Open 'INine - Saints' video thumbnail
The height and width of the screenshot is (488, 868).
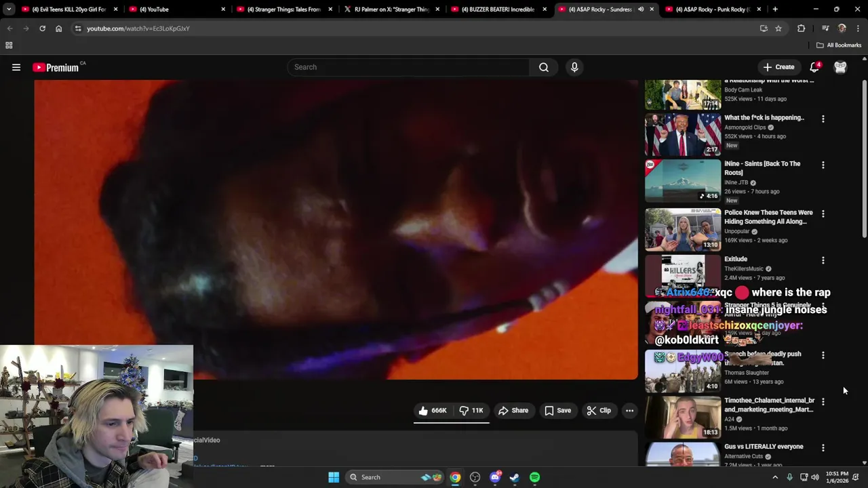(x=683, y=181)
